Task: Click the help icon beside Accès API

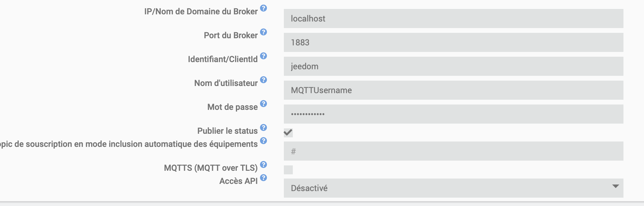Action: (x=263, y=178)
